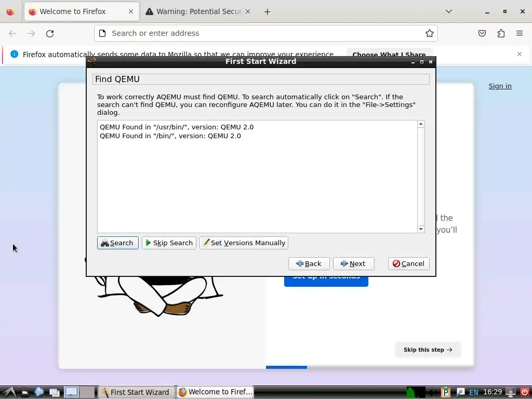The width and height of the screenshot is (532, 399).
Task: Open the Firefox hamburger menu
Action: 520,33
